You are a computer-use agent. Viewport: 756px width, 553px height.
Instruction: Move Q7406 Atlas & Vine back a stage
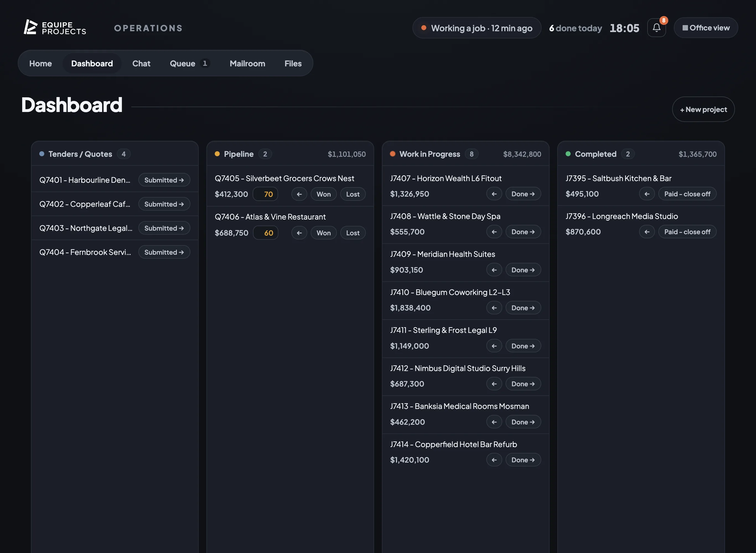(299, 233)
